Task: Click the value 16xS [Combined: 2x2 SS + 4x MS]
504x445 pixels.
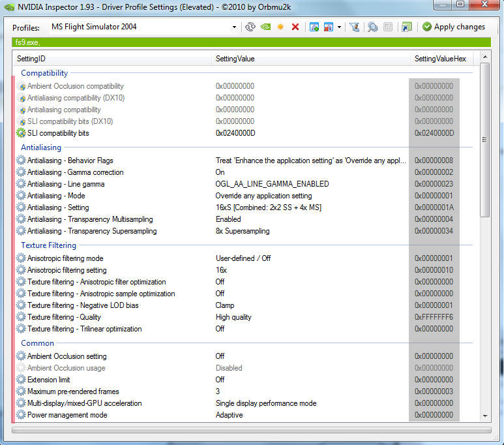Action: (269, 207)
